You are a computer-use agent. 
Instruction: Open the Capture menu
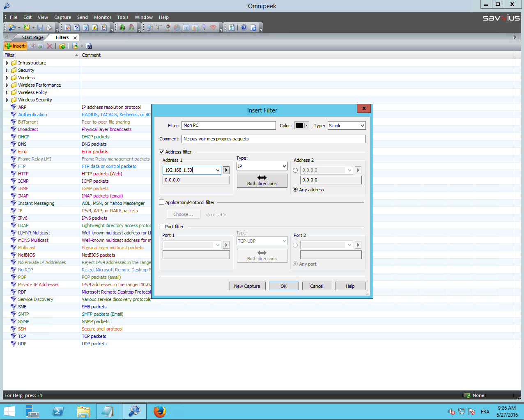62,17
